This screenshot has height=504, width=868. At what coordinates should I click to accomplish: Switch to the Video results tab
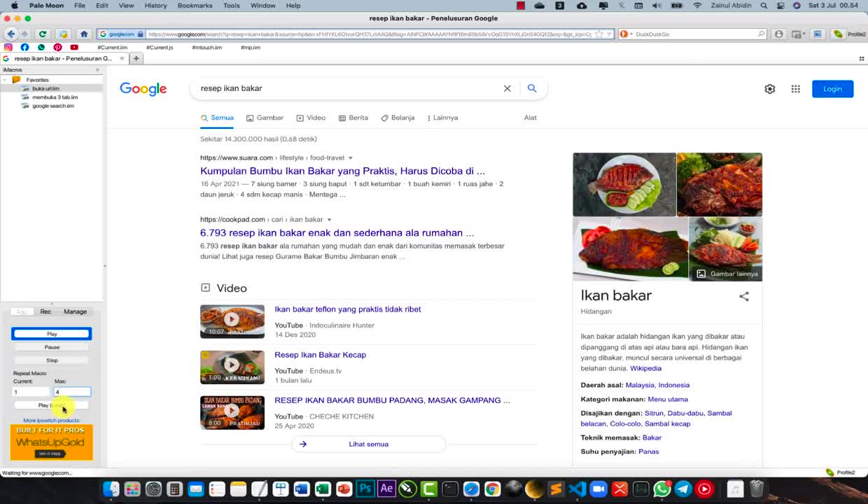(311, 118)
